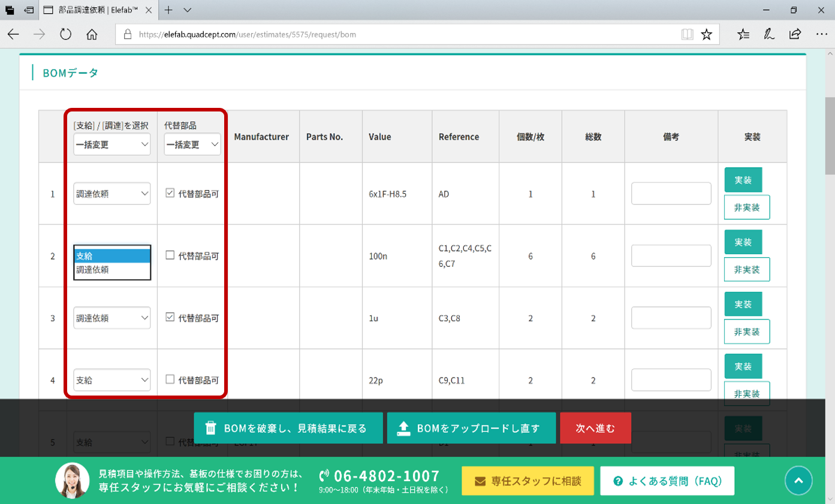
Task: Open new browser tab with plus button
Action: pyautogui.click(x=168, y=10)
